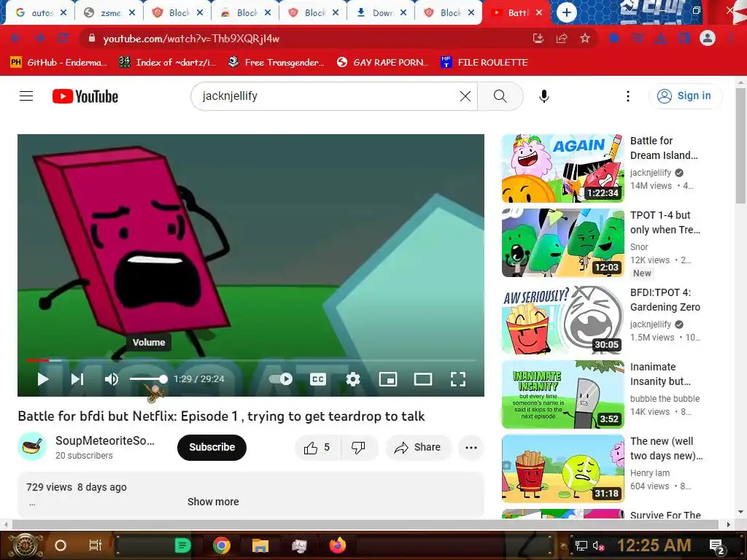Screen dimensions: 747x560
Task: Share this page from the address bar
Action: pos(562,39)
